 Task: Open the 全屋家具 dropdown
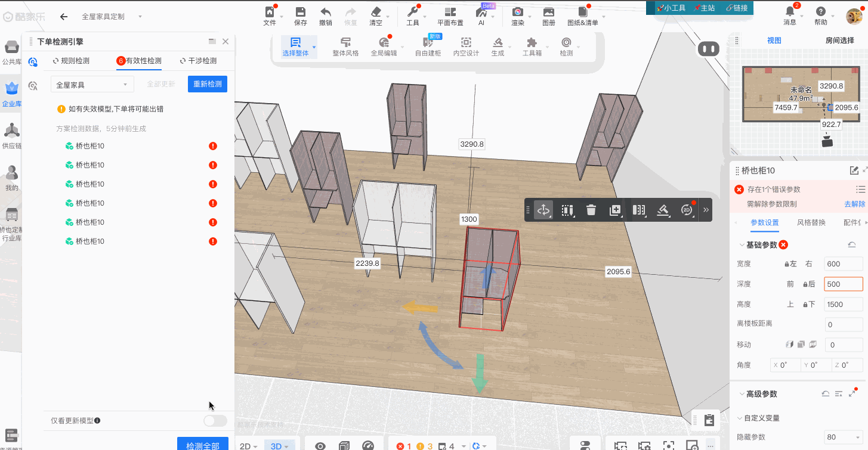point(92,85)
